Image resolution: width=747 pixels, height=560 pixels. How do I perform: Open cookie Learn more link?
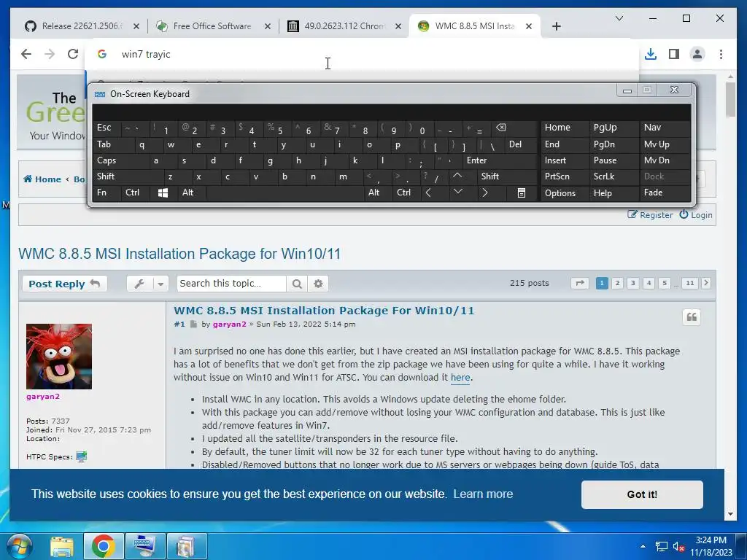483,494
